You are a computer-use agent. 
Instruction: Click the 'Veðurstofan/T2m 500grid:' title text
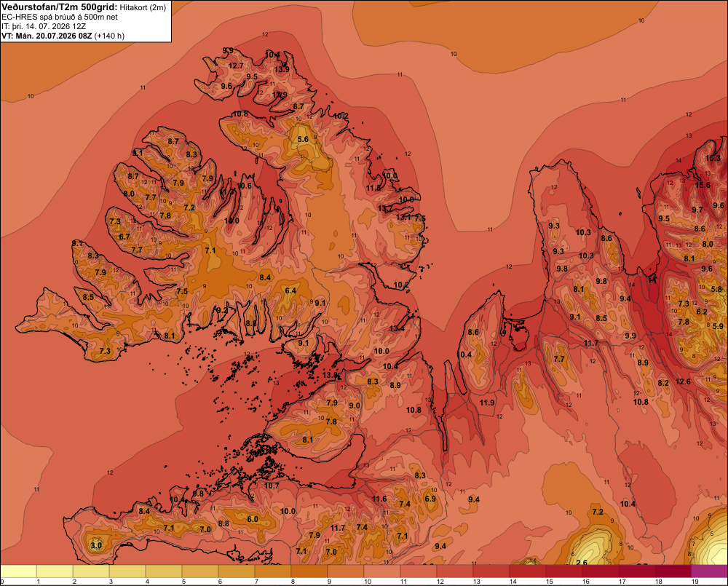point(60,7)
